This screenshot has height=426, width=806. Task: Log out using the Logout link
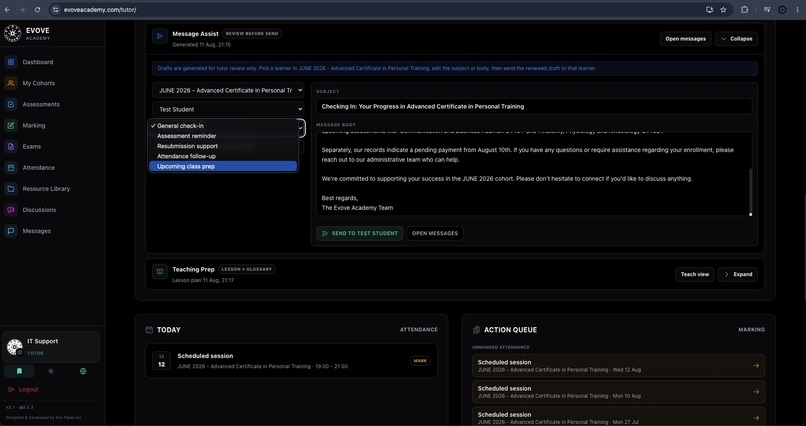(x=23, y=390)
